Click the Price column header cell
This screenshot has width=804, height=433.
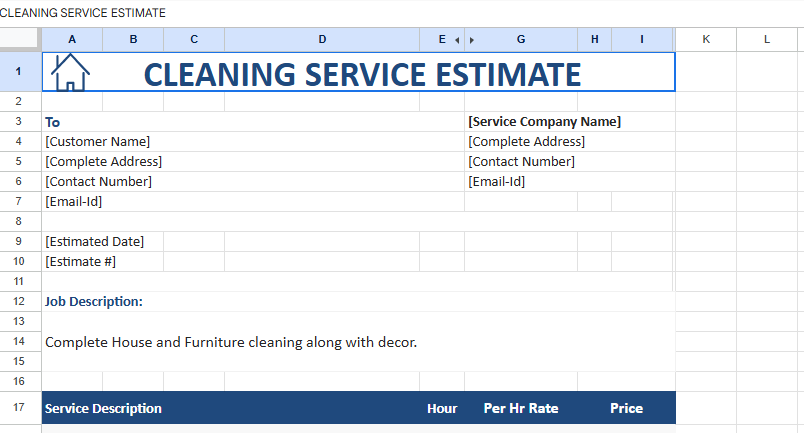[627, 408]
